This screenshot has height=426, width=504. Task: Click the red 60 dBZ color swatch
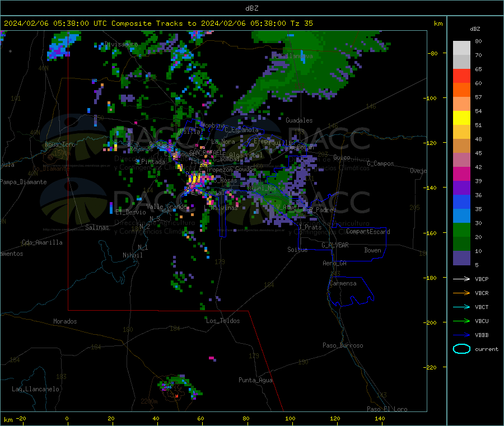click(461, 76)
